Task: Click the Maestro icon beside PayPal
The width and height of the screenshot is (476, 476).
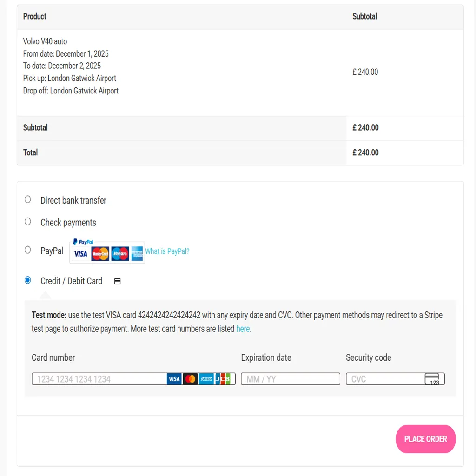Action: coord(120,254)
